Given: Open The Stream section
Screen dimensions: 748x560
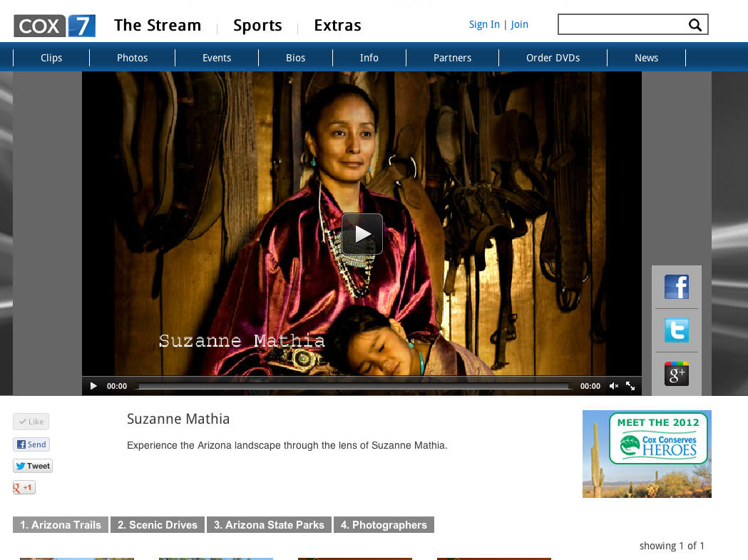Looking at the screenshot, I should (x=158, y=26).
